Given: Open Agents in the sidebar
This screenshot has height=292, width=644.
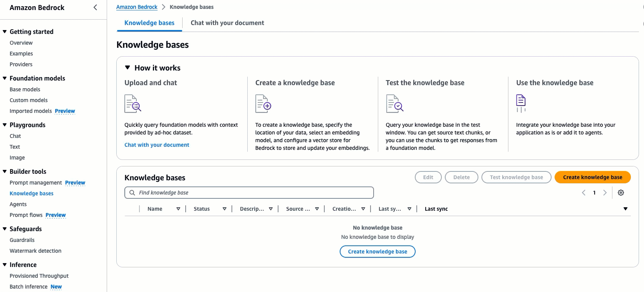Looking at the screenshot, I should click(x=18, y=204).
